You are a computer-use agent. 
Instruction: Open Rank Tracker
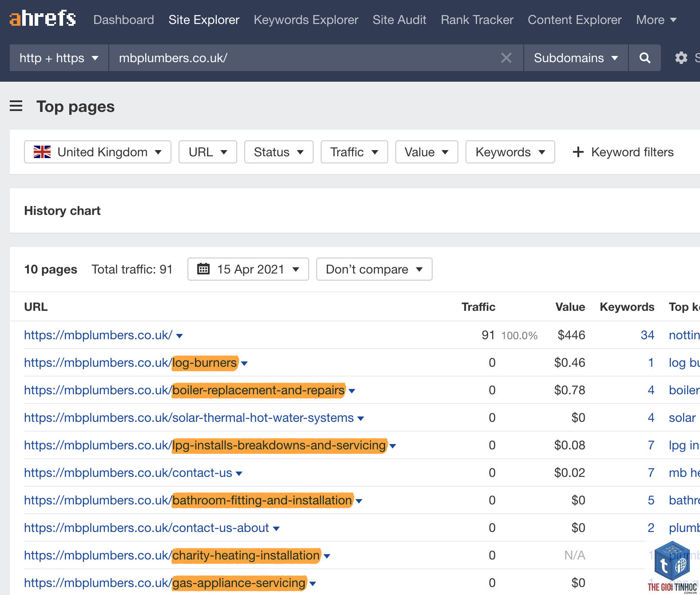pyautogui.click(x=477, y=20)
